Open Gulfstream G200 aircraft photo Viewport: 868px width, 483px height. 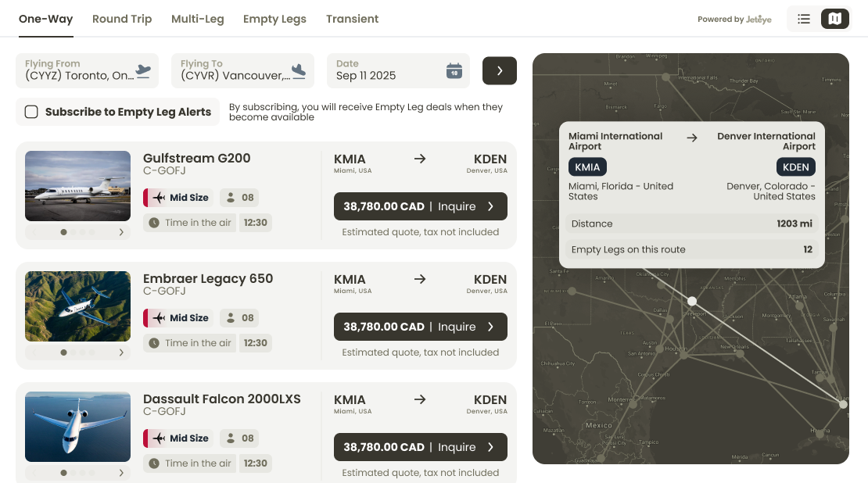(x=77, y=186)
